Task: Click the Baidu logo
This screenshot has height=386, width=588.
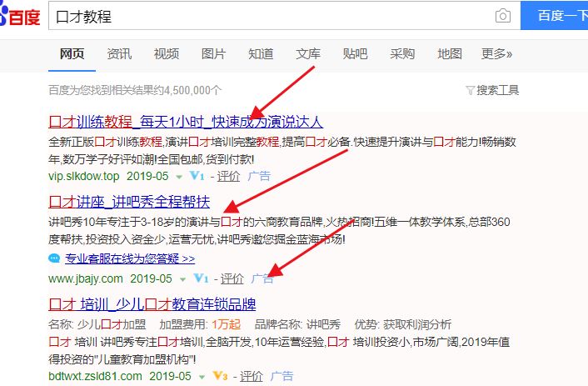Action: click(19, 17)
